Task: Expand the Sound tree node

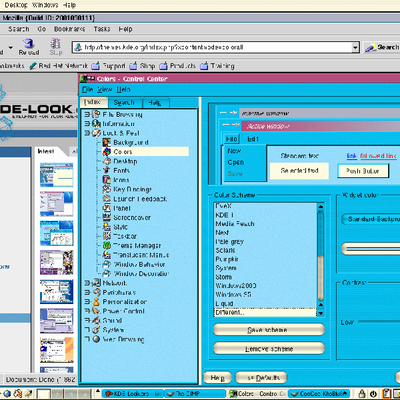Action: pyautogui.click(x=87, y=320)
